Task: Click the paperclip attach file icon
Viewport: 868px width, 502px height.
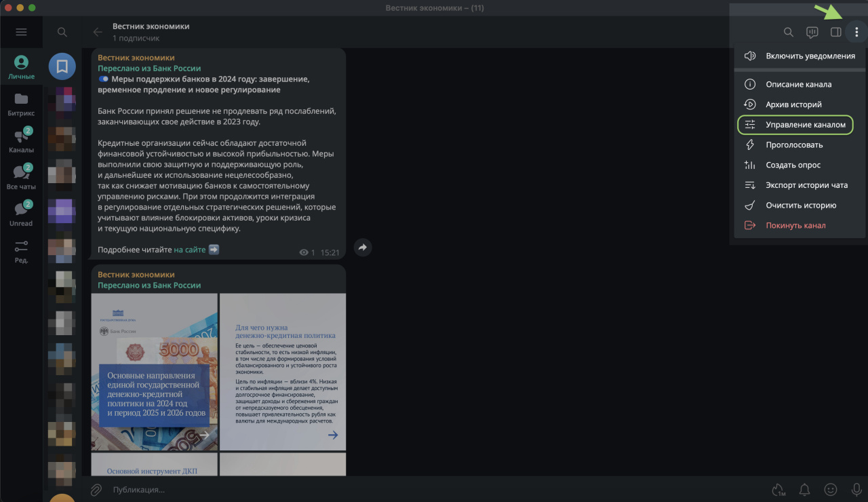Action: tap(96, 490)
